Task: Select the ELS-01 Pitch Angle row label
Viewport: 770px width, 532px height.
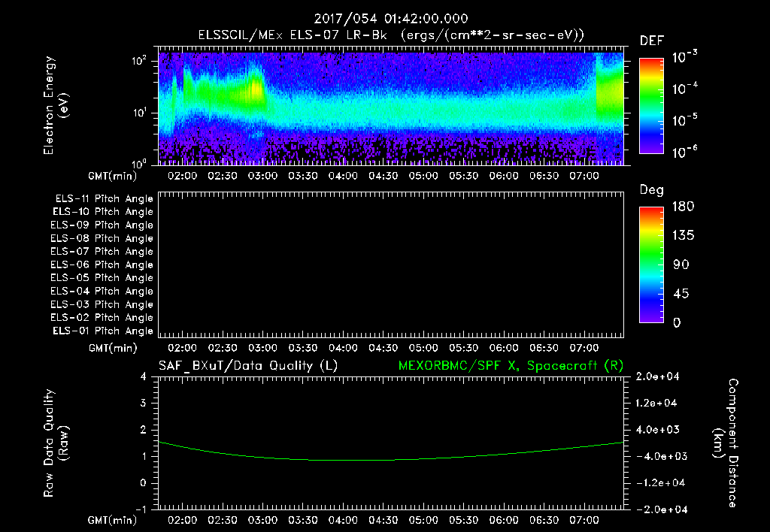Action: [103, 331]
